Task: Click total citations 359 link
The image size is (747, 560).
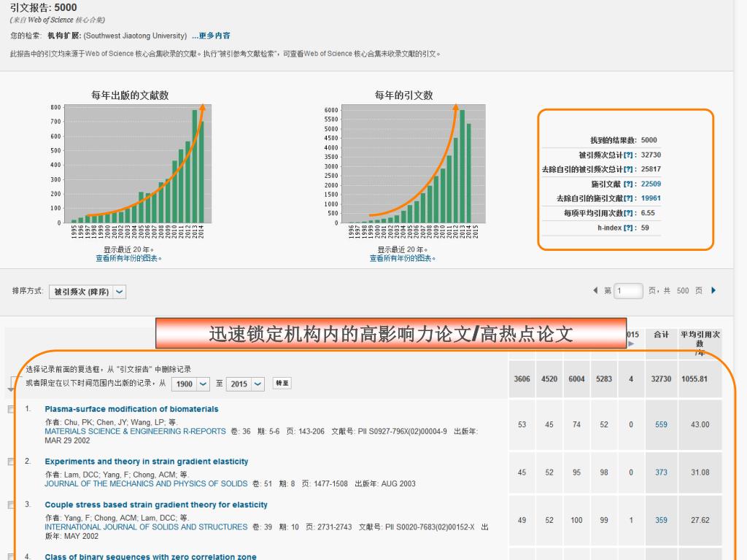Action: pos(661,521)
